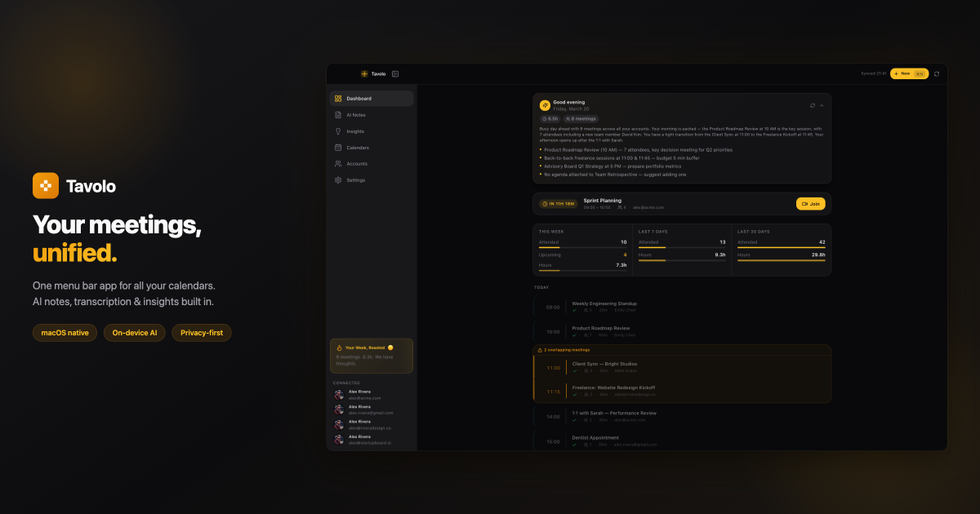Join the Sprint Planning meeting

click(x=810, y=204)
